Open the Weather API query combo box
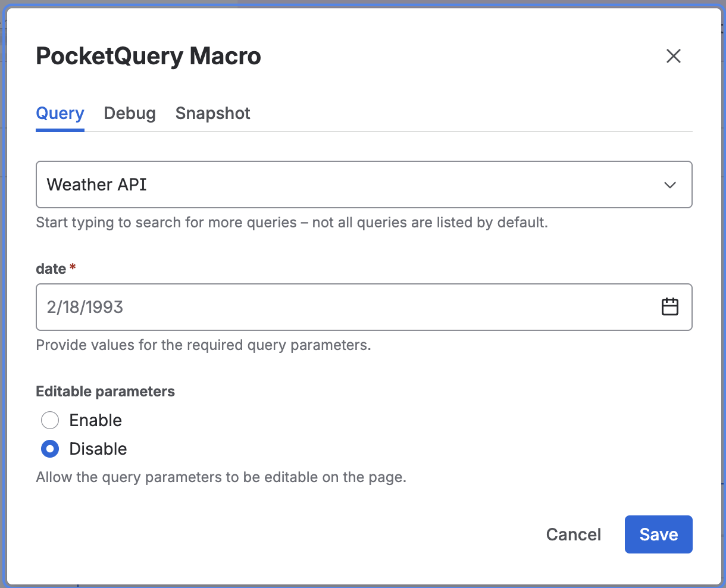The height and width of the screenshot is (588, 726). point(345,184)
